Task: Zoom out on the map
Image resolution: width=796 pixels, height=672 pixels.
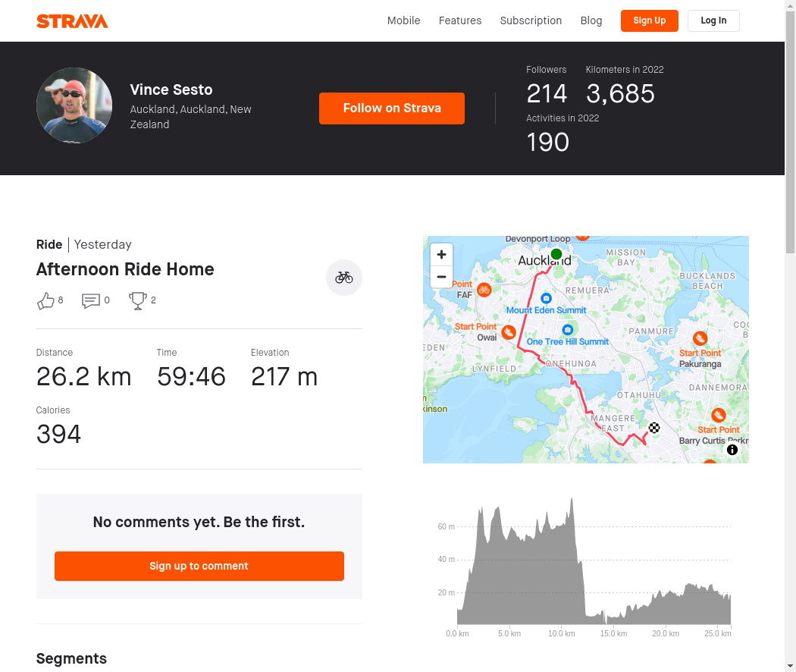Action: [x=442, y=277]
